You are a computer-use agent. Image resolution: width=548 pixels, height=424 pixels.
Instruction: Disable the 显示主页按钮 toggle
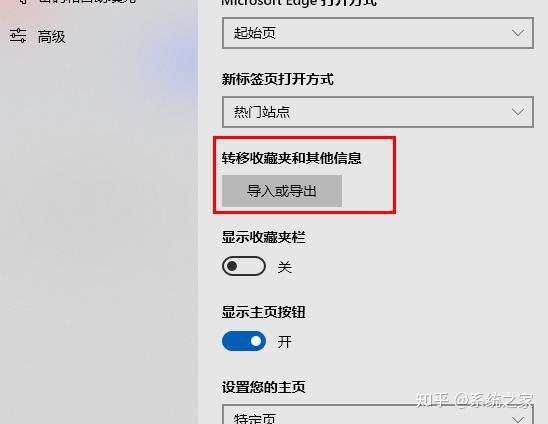[x=244, y=341]
